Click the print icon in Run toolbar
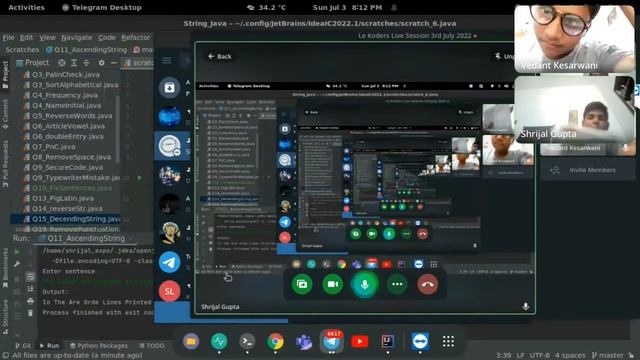Viewport: 640px width, 360px height. 30,302
